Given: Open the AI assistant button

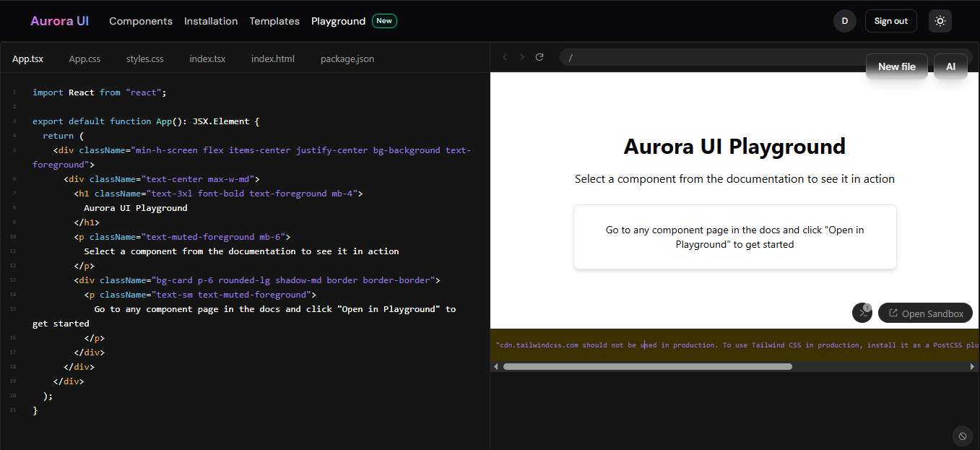Looking at the screenshot, I should 950,66.
